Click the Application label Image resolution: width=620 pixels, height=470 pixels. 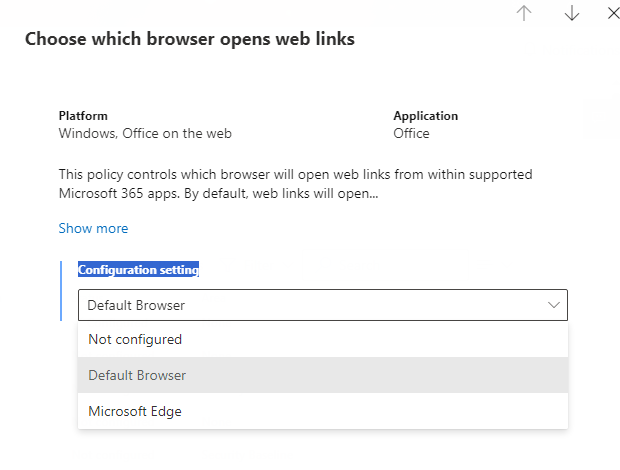(425, 116)
